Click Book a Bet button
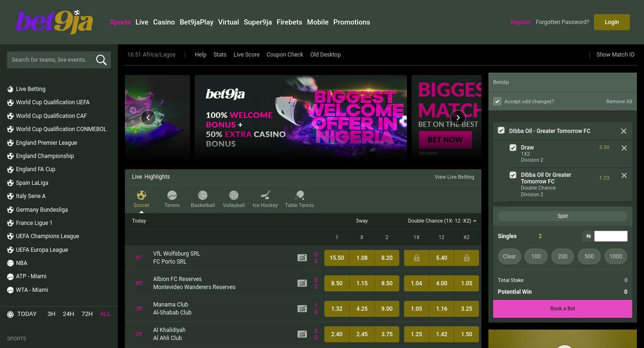The image size is (644, 348). click(562, 309)
